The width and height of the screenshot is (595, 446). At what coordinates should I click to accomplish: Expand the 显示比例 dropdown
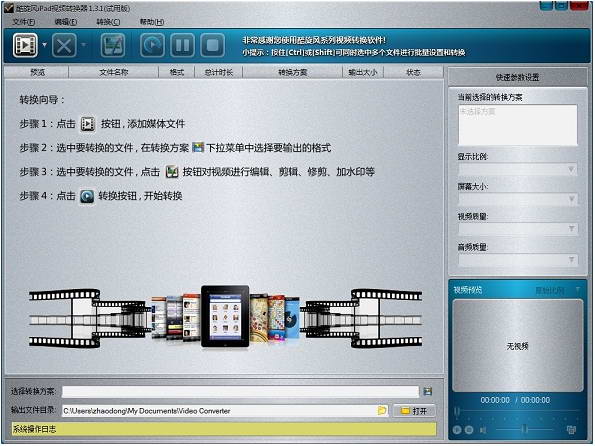pyautogui.click(x=571, y=169)
